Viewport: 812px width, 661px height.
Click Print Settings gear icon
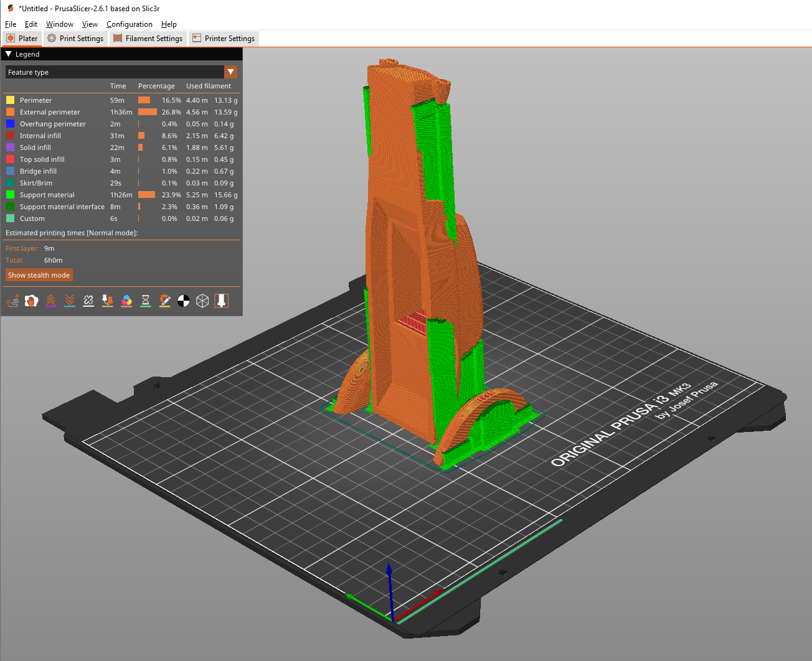(52, 39)
